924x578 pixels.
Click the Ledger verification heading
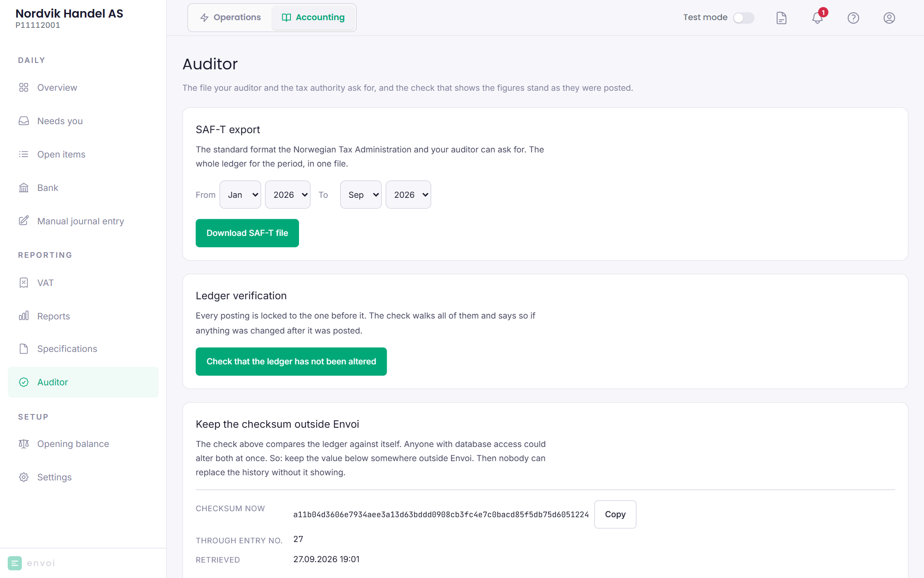pos(241,296)
